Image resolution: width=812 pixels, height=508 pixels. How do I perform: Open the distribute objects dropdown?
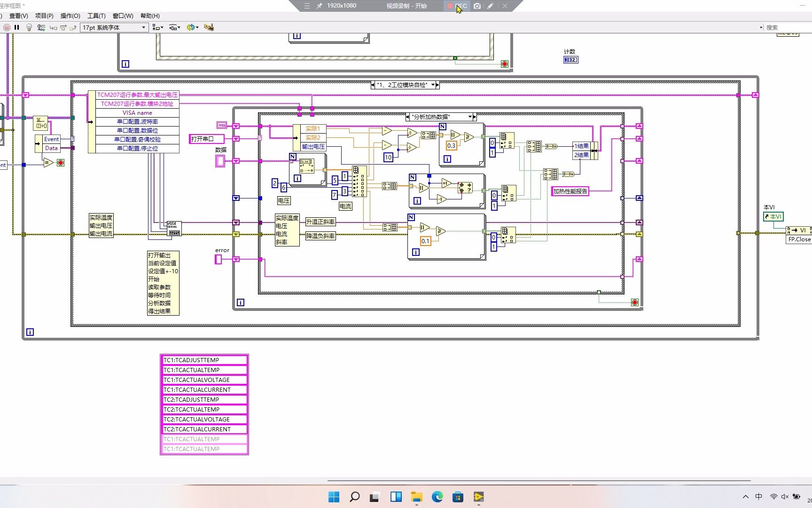pyautogui.click(x=175, y=28)
